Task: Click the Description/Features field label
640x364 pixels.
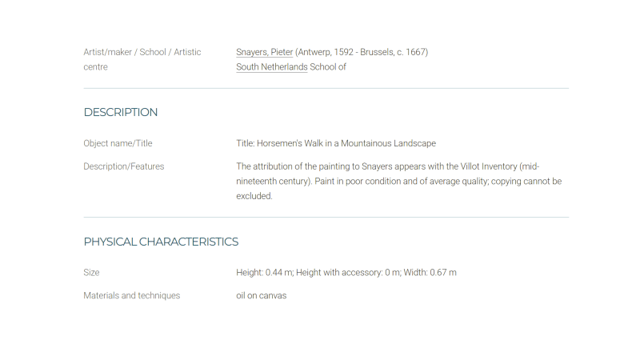Action: (124, 166)
